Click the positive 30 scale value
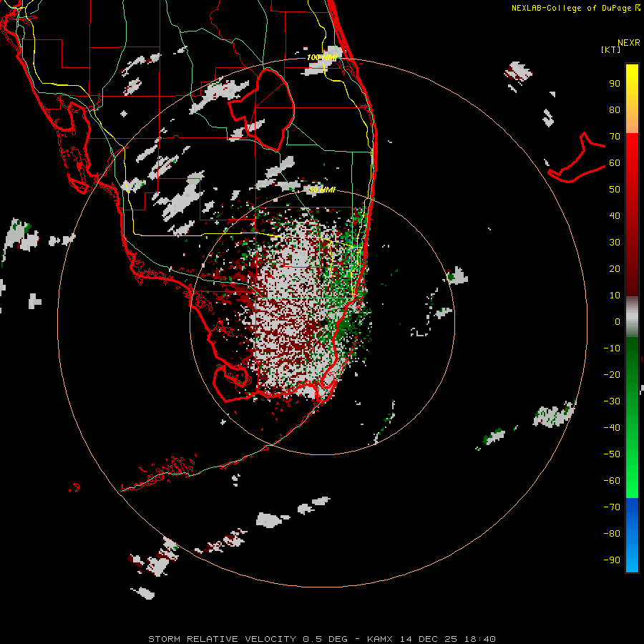 615,243
